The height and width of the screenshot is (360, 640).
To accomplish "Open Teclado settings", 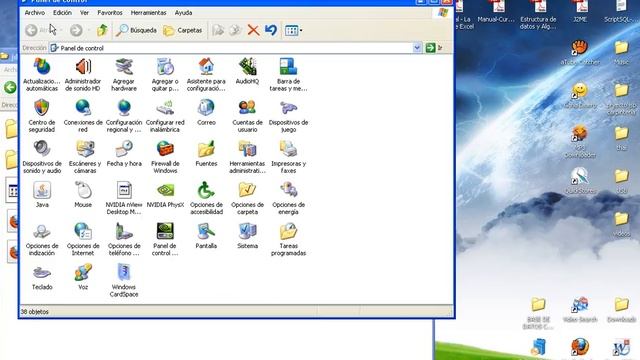I will (42, 278).
